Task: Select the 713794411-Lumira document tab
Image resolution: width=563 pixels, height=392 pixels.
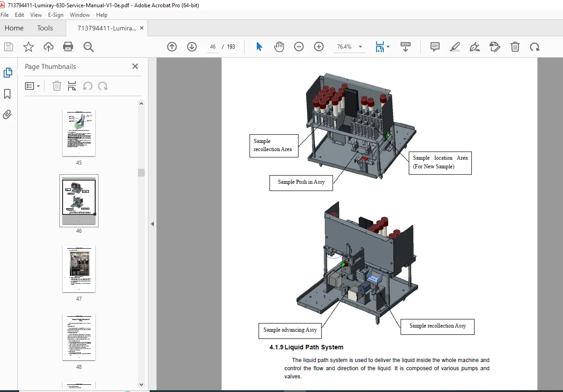Action: click(107, 28)
